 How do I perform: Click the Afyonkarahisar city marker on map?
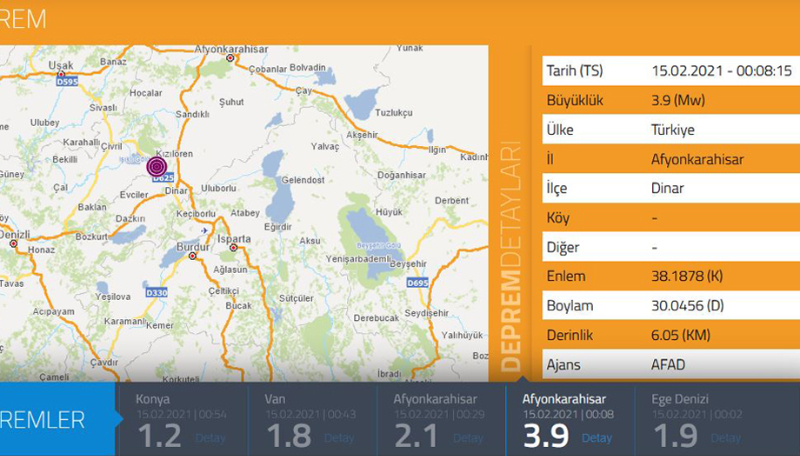231,58
